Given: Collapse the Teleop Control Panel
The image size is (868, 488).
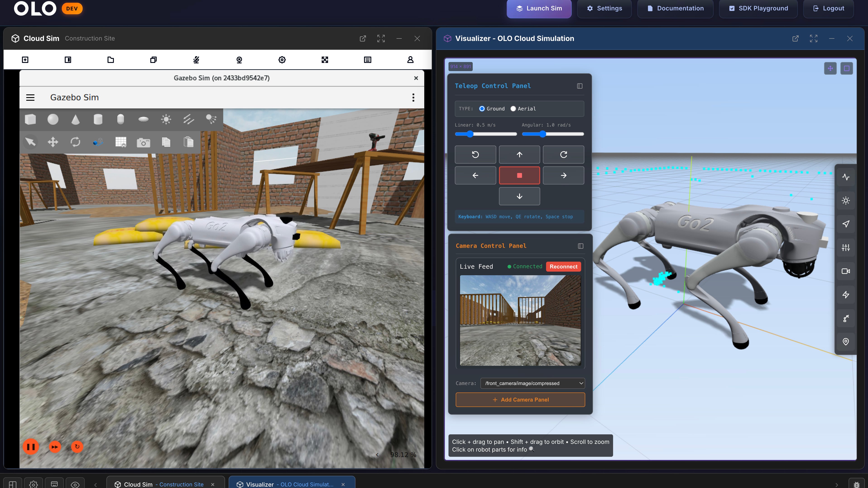Looking at the screenshot, I should pyautogui.click(x=580, y=86).
